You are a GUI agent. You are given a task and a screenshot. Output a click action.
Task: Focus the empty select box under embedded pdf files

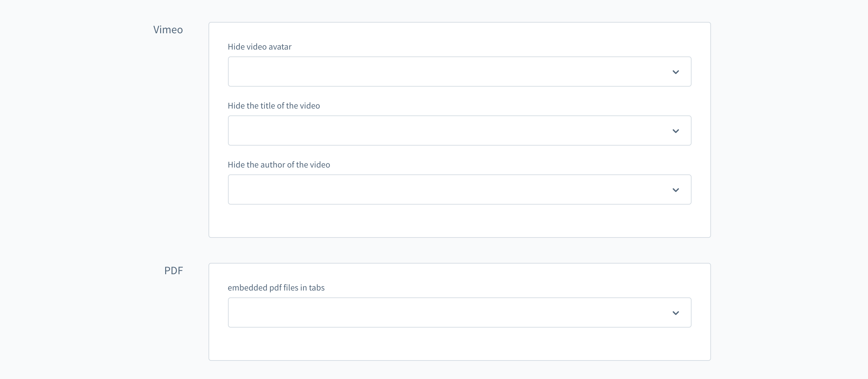404,312
